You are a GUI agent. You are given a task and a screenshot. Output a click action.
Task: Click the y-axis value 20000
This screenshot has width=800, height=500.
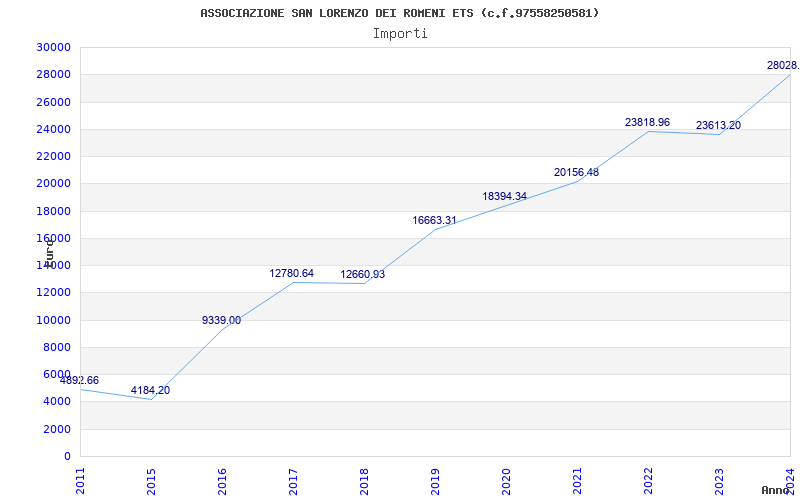click(53, 184)
